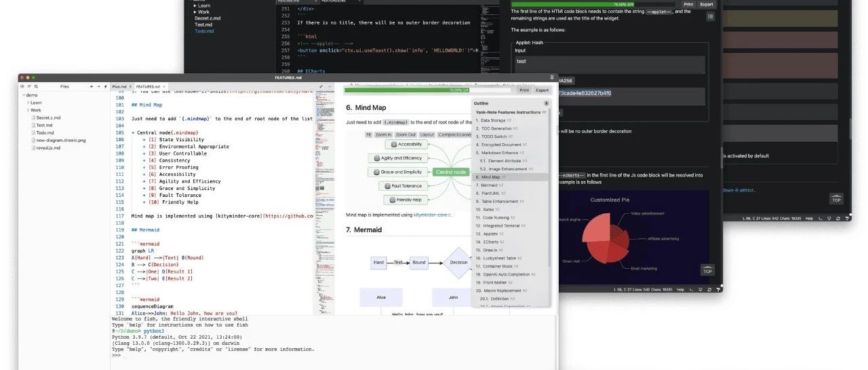Click TOP button in rightmost dark window
This screenshot has width=868, height=370.
[836, 199]
